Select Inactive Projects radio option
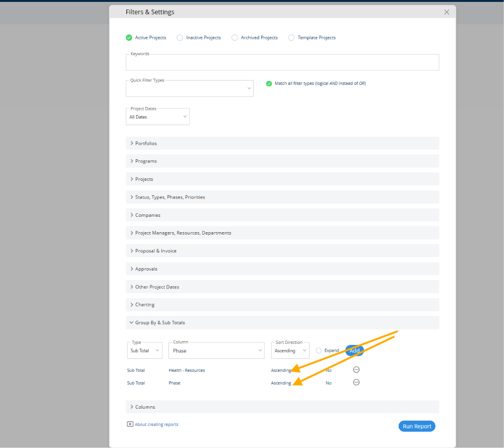Viewport: 504px width, 448px height. pyautogui.click(x=180, y=37)
